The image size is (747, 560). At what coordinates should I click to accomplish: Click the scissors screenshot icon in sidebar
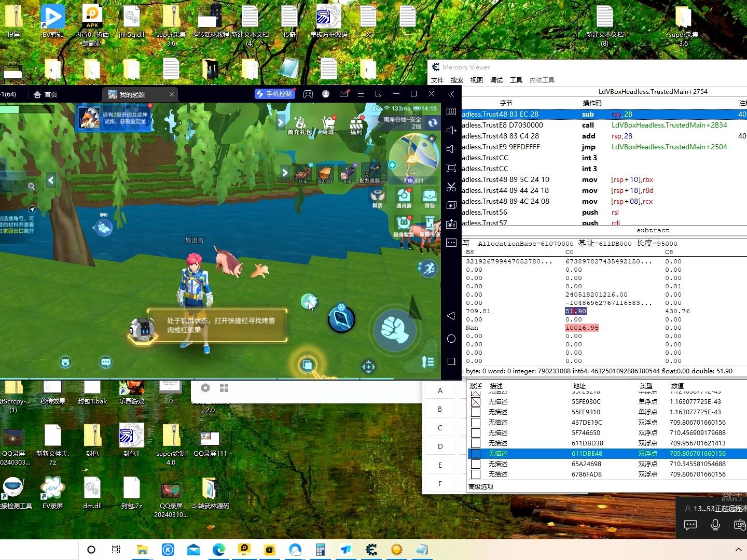pos(451,187)
